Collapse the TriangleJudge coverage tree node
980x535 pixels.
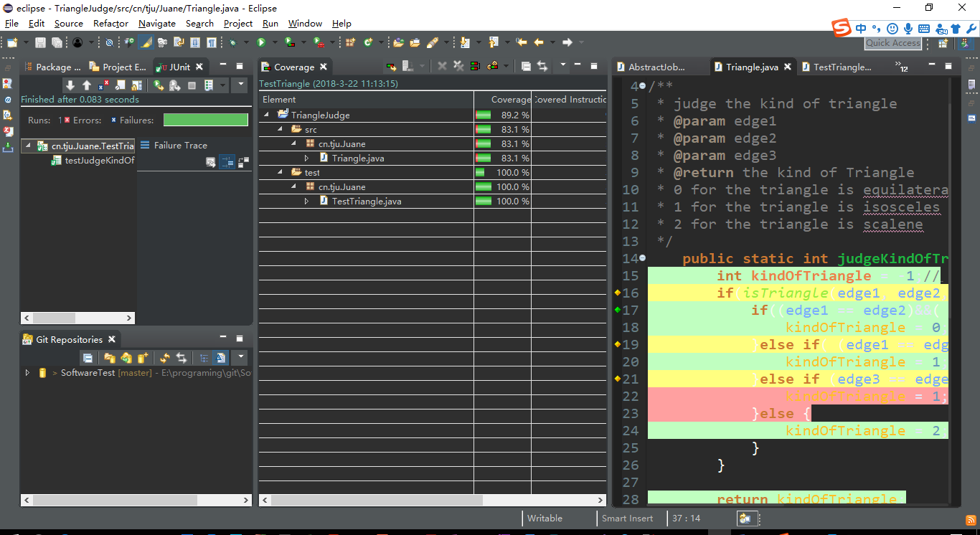coord(267,115)
